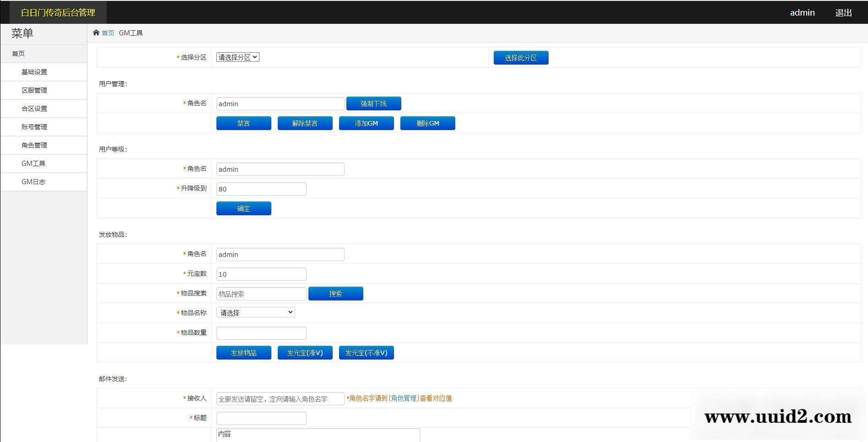
Task: Click 禁言 to mute the player
Action: click(243, 123)
